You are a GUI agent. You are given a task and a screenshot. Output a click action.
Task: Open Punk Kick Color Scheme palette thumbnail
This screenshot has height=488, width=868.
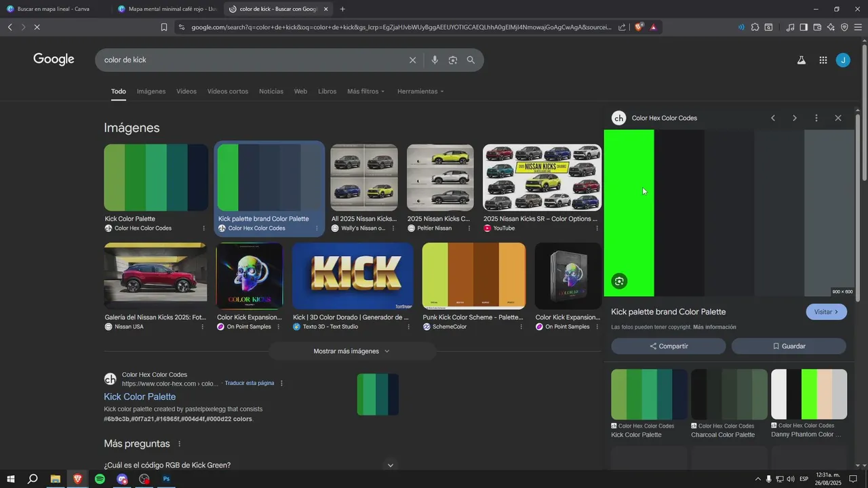pyautogui.click(x=474, y=276)
